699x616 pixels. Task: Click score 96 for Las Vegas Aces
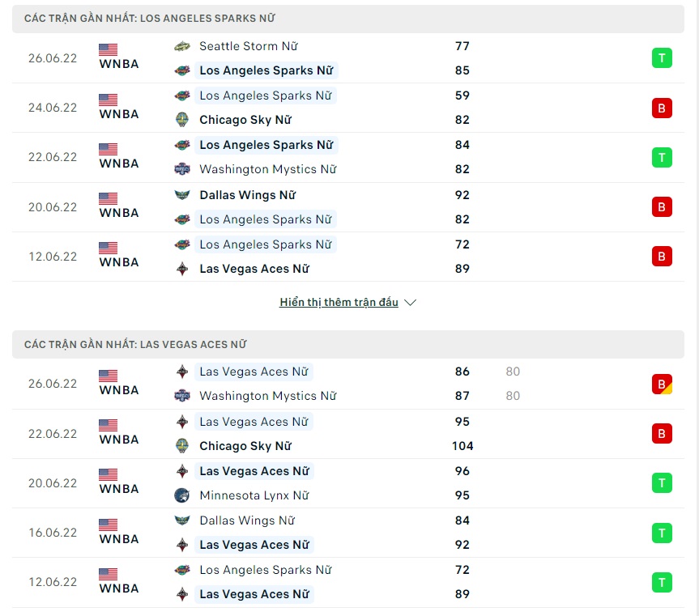coord(462,471)
